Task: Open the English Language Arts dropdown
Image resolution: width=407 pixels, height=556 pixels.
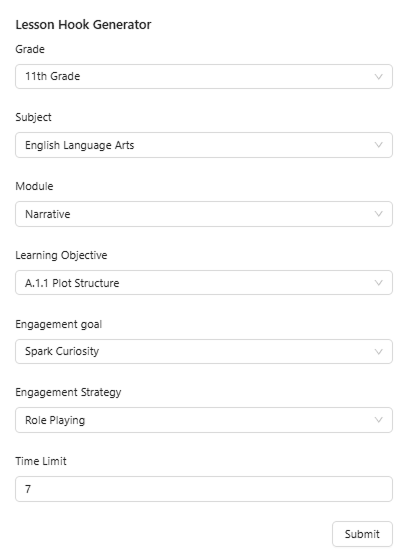Action: pos(204,145)
